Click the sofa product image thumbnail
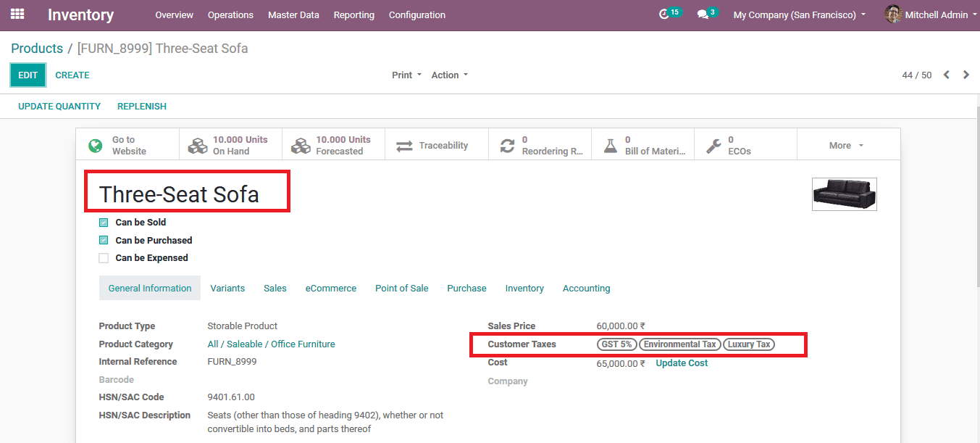The width and height of the screenshot is (980, 443). coord(845,194)
